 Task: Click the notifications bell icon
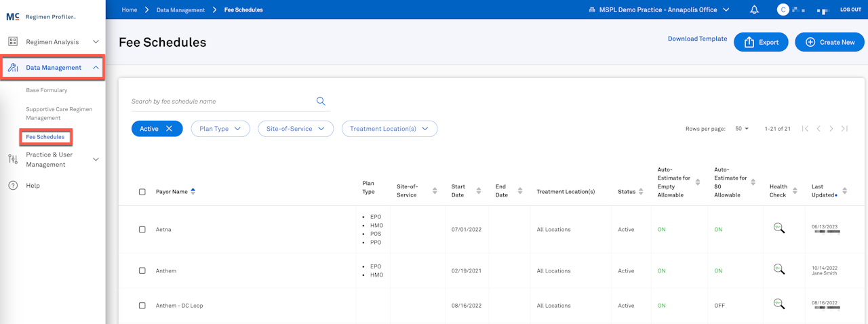tap(754, 9)
